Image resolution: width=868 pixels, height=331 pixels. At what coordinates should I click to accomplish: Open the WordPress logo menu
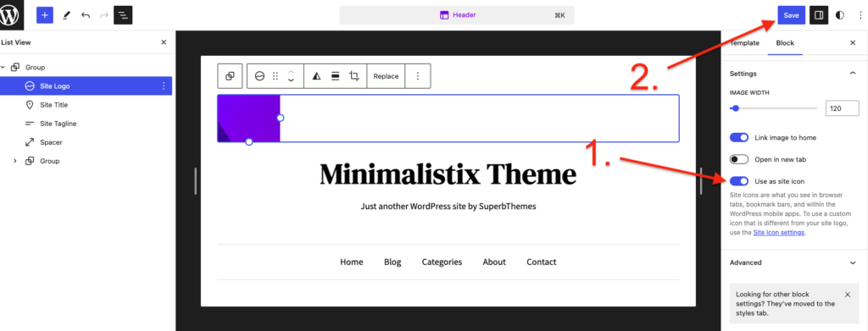12,15
